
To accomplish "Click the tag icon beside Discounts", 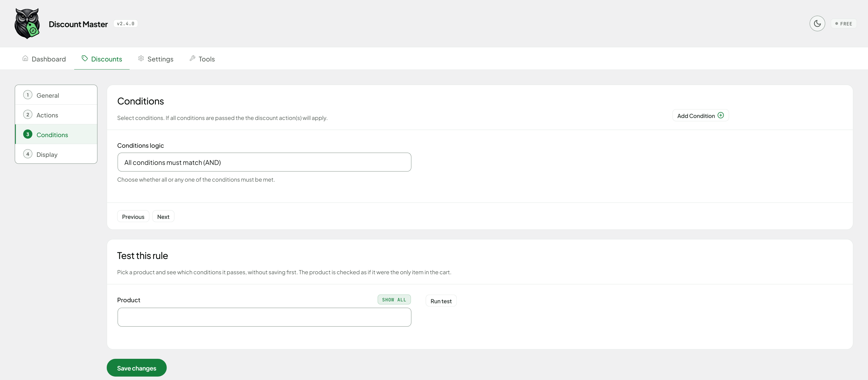I will click(84, 58).
